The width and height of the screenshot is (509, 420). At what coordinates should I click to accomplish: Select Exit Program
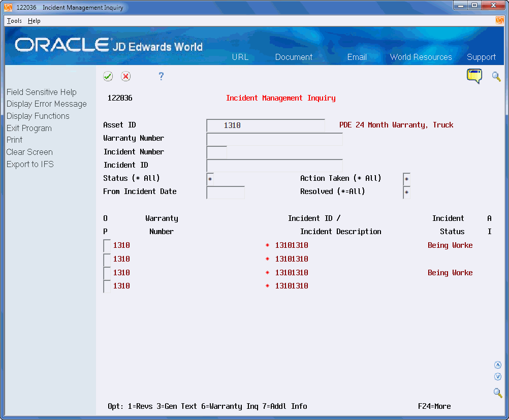pyautogui.click(x=29, y=128)
